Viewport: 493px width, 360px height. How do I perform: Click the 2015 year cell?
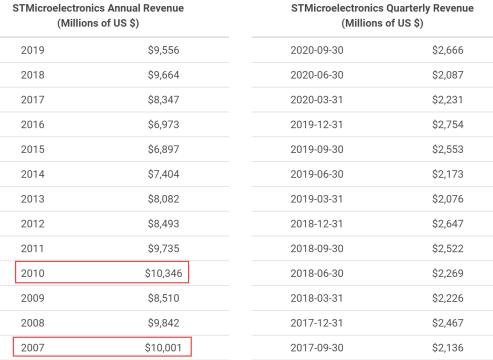tap(32, 149)
